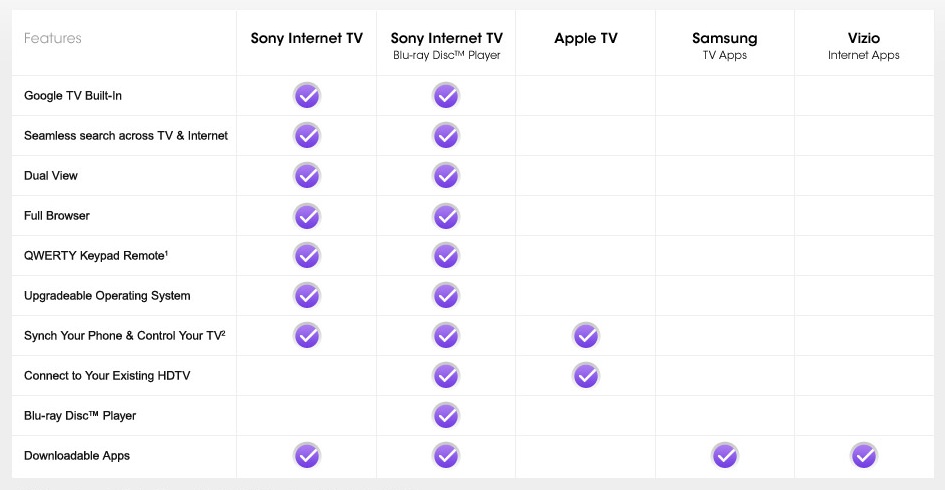Click the Synch Your Phone & Control Your TV label
This screenshot has height=490, width=945.
coord(125,336)
